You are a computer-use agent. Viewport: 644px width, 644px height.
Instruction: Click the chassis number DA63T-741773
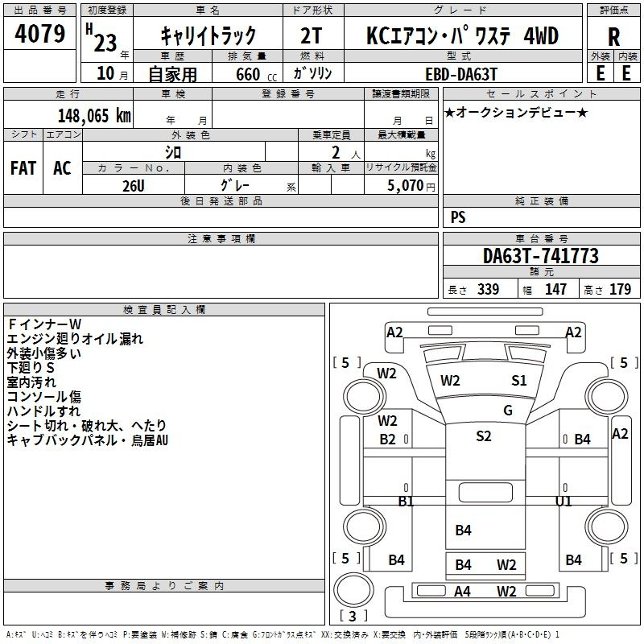coord(540,257)
